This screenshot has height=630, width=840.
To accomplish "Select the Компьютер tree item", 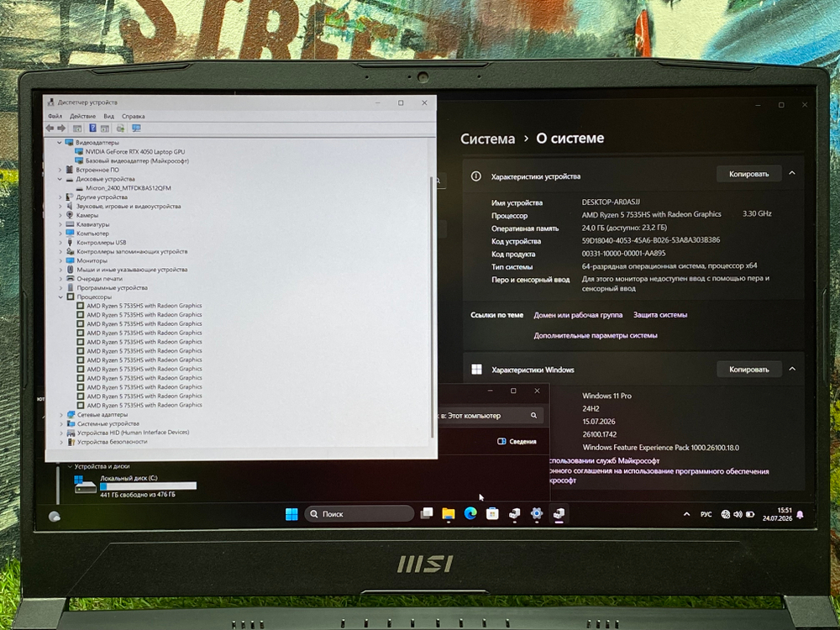I will tap(92, 234).
